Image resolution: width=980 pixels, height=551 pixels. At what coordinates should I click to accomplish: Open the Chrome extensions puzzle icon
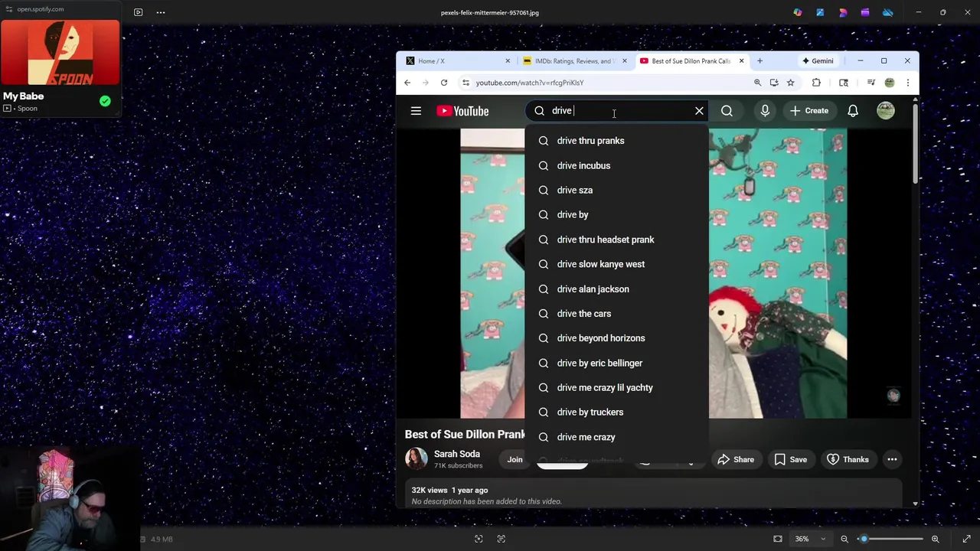[x=816, y=83]
